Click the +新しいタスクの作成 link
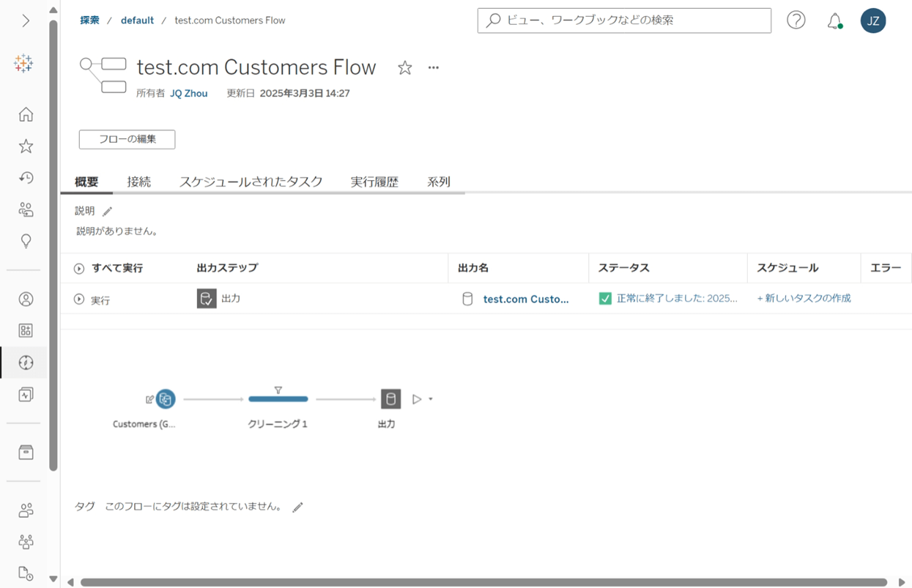The height and width of the screenshot is (588, 912). 804,298
